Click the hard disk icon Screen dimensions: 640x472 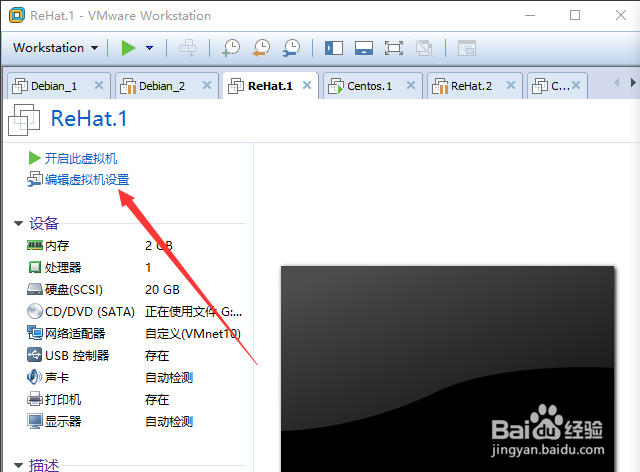click(x=35, y=289)
